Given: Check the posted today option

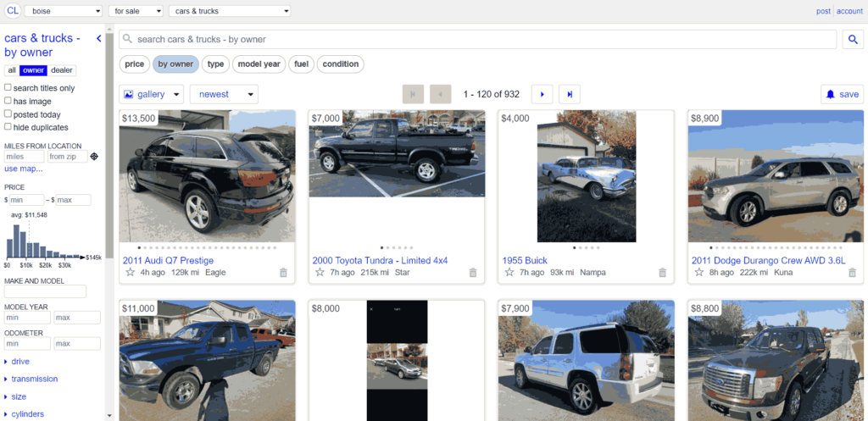Looking at the screenshot, I should (8, 114).
